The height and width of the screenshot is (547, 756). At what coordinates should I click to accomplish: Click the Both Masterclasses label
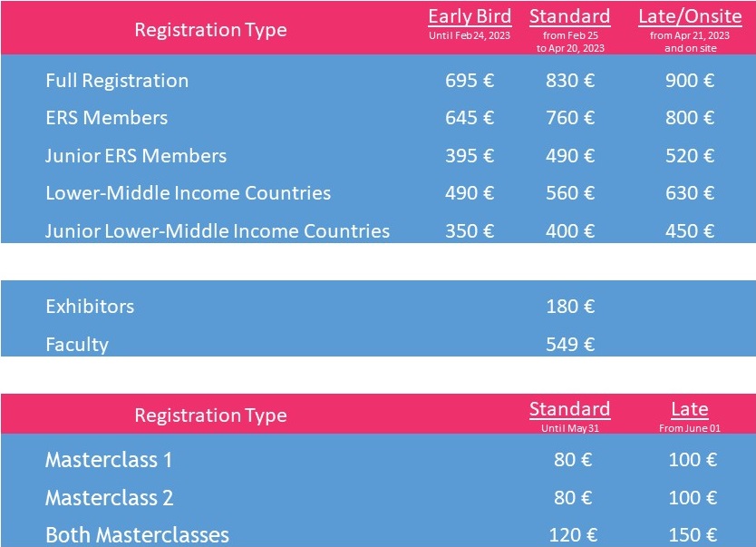[138, 535]
